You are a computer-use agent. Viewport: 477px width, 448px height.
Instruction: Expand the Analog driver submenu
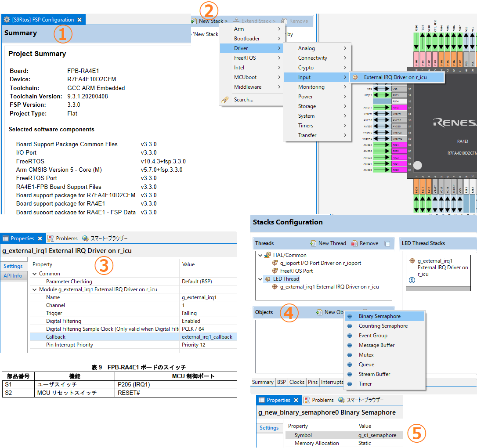(x=318, y=48)
